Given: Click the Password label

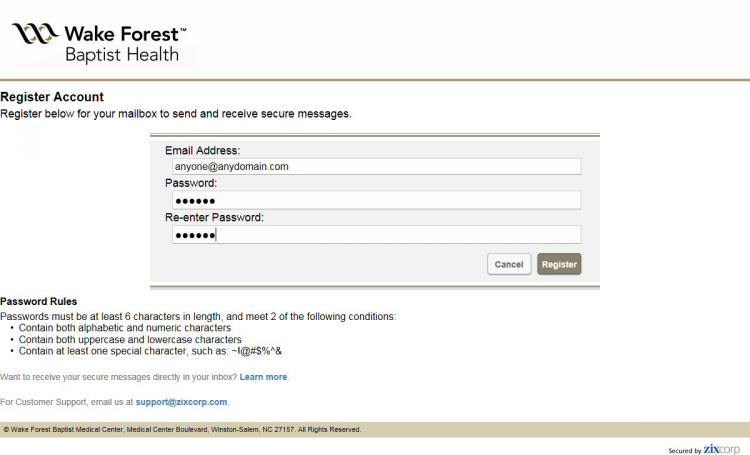Looking at the screenshot, I should pos(191,183).
